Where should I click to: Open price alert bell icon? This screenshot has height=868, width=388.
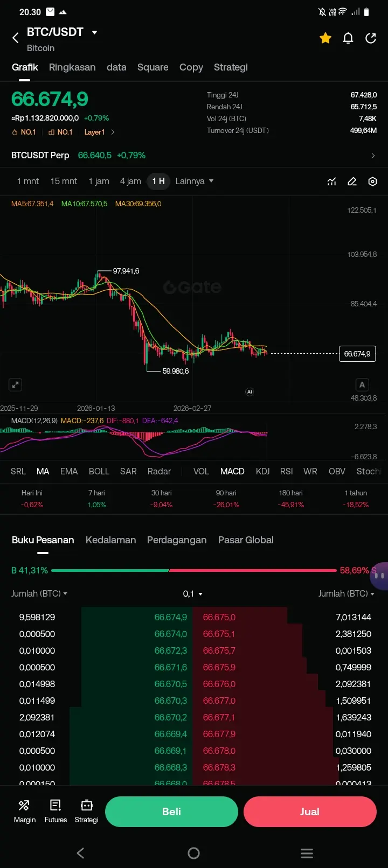tap(348, 38)
